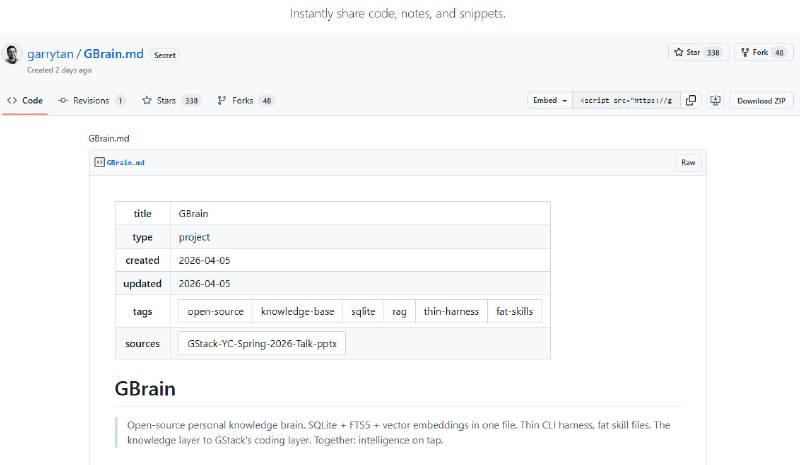Open the Revisions tab

91,100
